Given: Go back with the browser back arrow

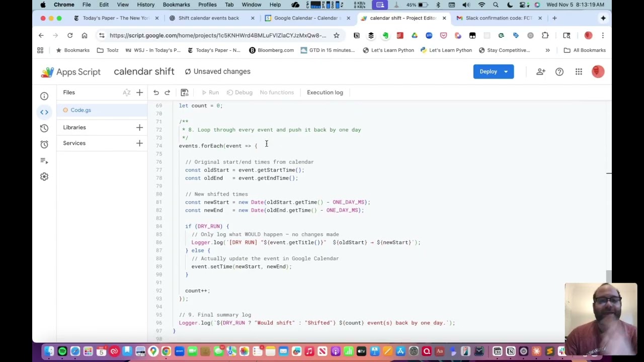Looking at the screenshot, I should click(41, 35).
